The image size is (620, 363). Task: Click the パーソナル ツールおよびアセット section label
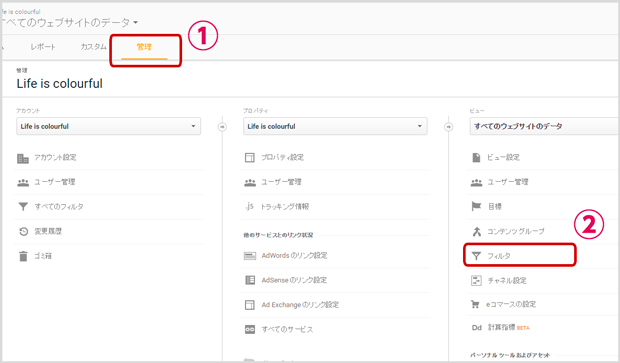pos(510,355)
